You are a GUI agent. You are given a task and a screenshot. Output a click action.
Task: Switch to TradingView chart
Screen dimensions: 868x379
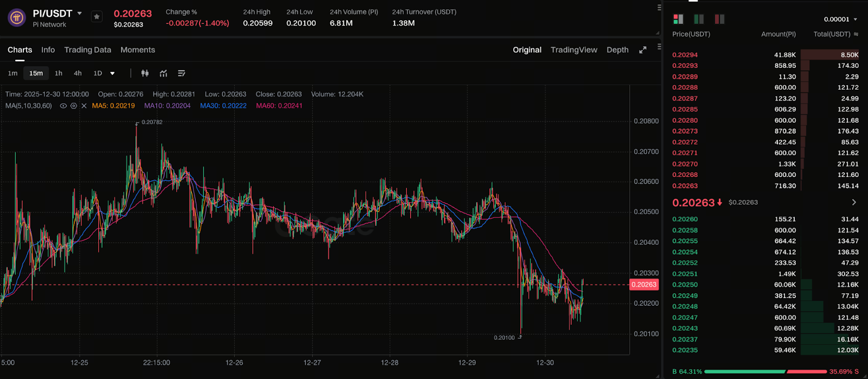(574, 50)
